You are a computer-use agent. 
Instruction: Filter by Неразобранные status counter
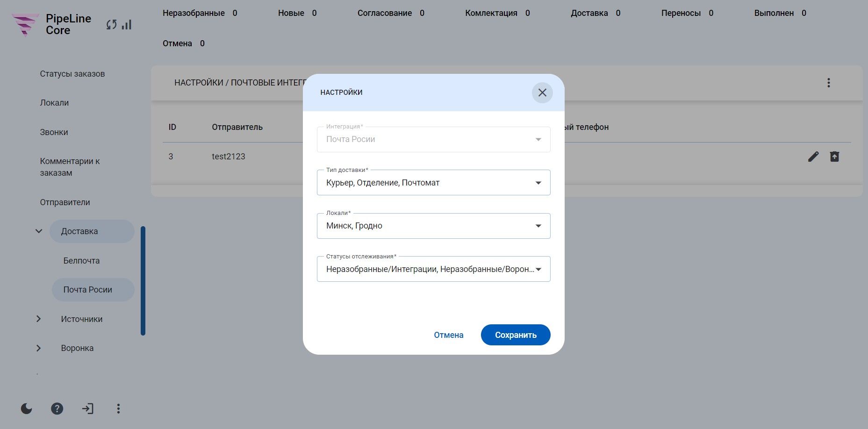click(x=200, y=13)
